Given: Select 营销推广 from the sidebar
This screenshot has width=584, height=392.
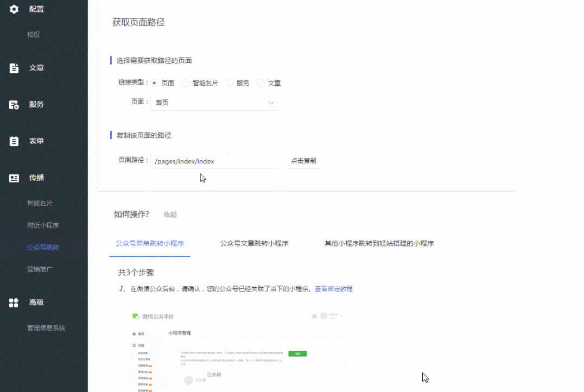Looking at the screenshot, I should pyautogui.click(x=43, y=269).
